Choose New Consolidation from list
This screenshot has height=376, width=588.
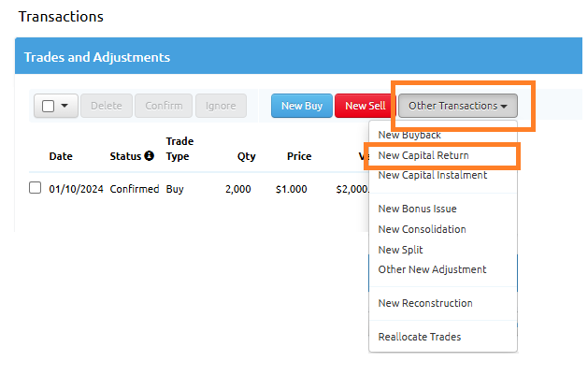click(422, 229)
